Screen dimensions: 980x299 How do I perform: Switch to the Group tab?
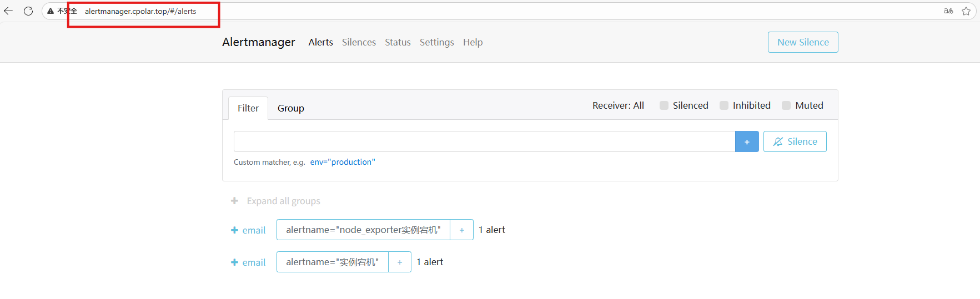[x=290, y=108]
